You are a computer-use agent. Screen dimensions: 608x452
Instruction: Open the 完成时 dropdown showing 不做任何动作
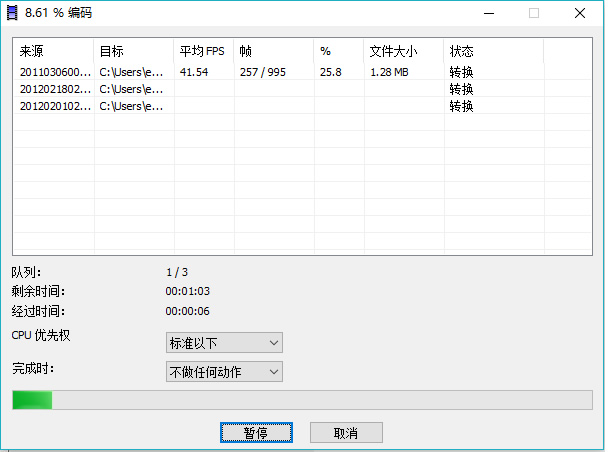[224, 372]
